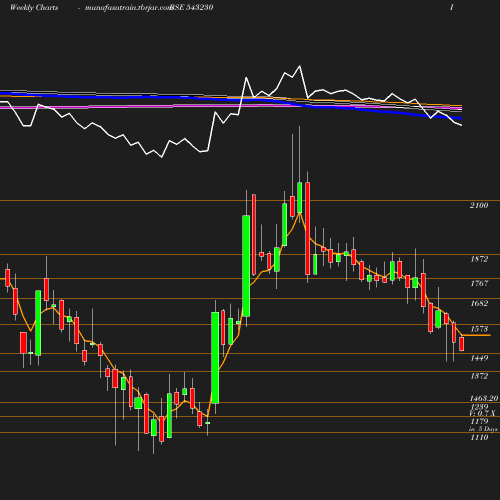This screenshot has width=500, height=500.
Task: Click the 1463.20 current price value
Action: pos(484,398)
